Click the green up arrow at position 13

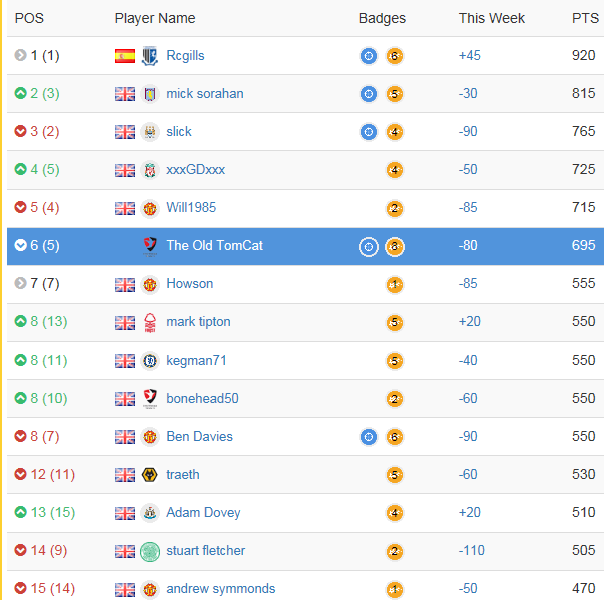(20, 513)
